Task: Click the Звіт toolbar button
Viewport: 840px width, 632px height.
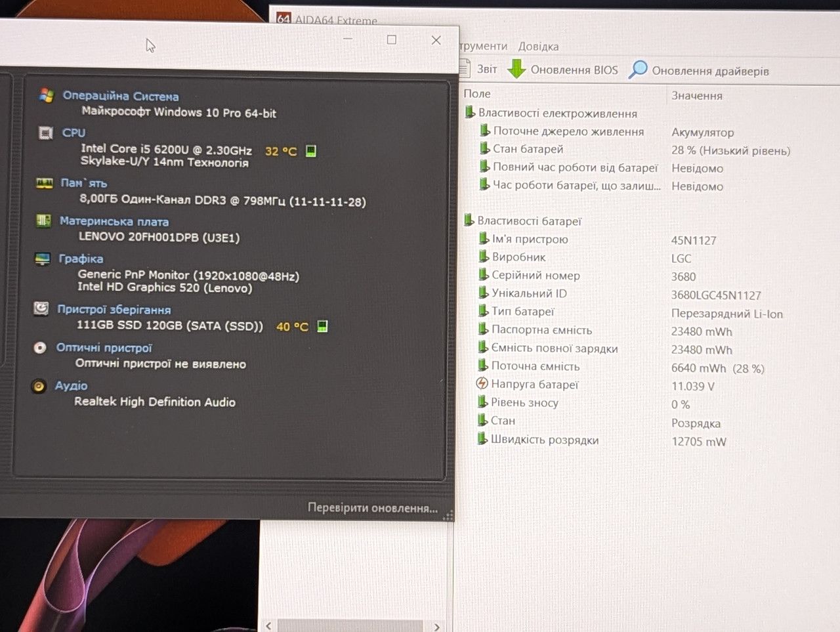Action: [478, 68]
